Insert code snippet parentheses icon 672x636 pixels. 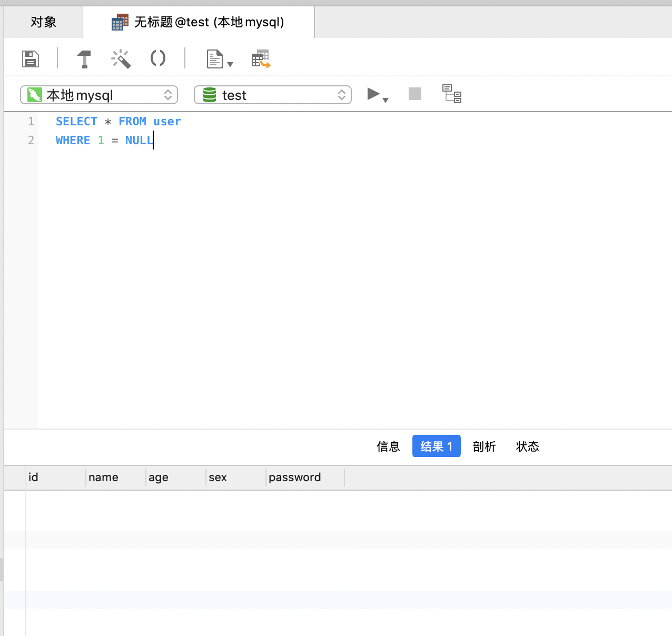point(158,58)
